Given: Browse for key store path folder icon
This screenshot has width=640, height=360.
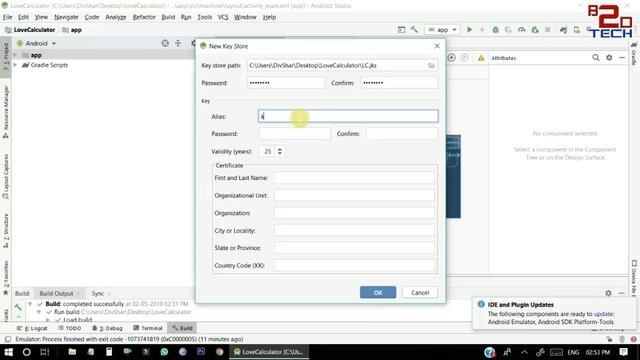Looking at the screenshot, I should coord(431,65).
